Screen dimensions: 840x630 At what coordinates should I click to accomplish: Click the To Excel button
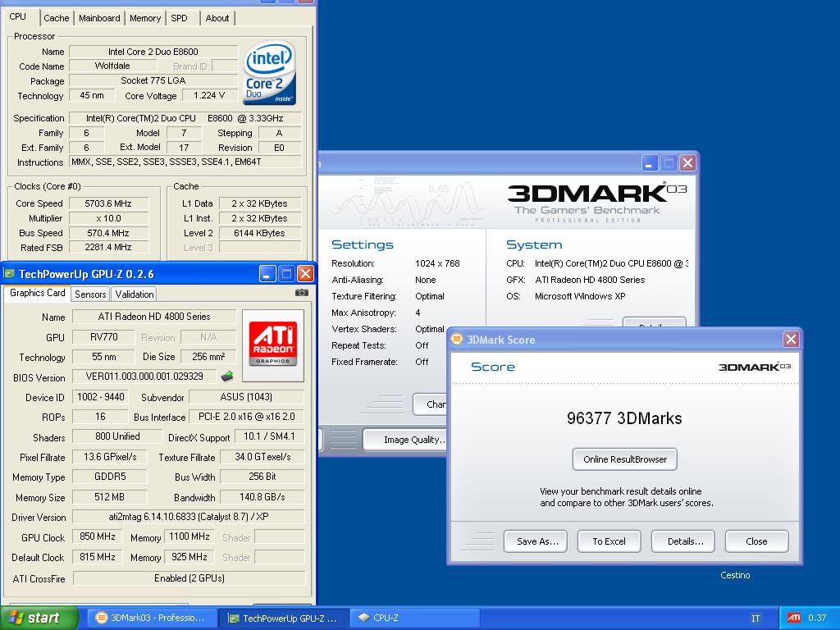point(609,541)
